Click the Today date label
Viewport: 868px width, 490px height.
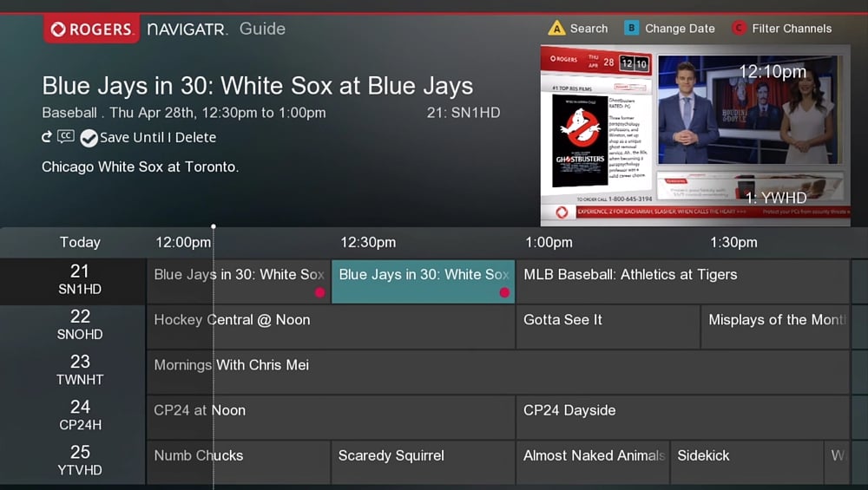pyautogui.click(x=80, y=242)
